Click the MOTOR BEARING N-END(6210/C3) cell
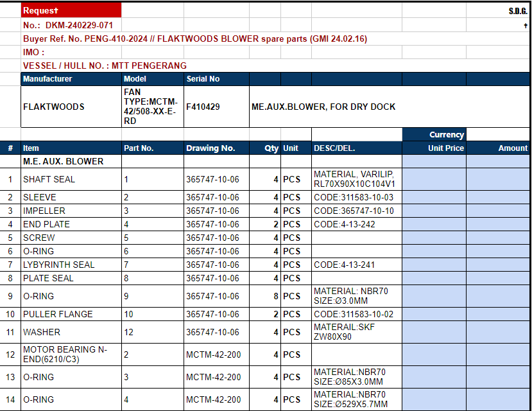 (x=71, y=354)
